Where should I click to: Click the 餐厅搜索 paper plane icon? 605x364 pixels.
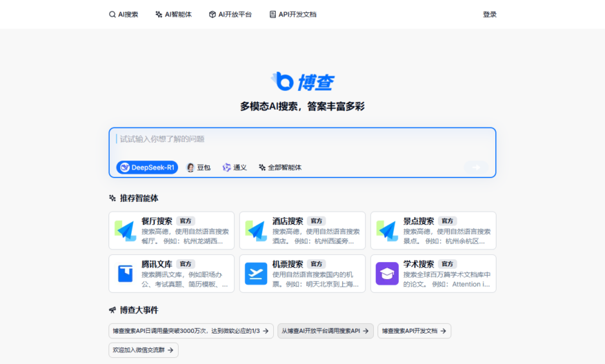click(x=126, y=230)
